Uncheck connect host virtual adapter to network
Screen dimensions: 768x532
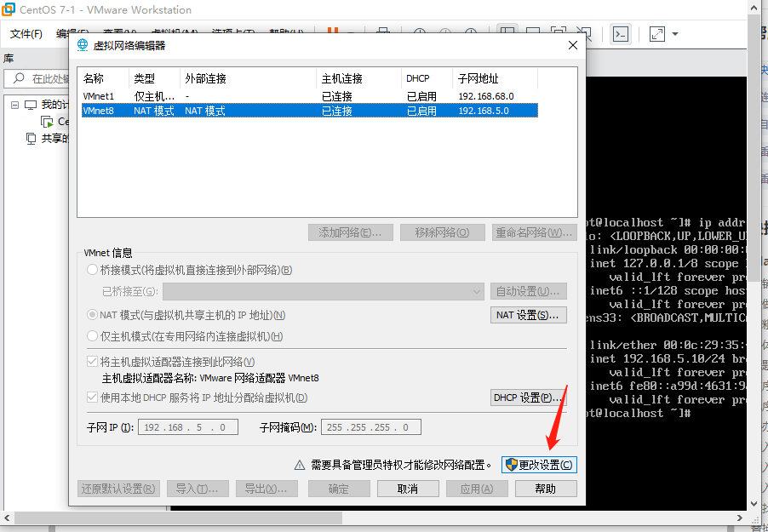click(91, 360)
